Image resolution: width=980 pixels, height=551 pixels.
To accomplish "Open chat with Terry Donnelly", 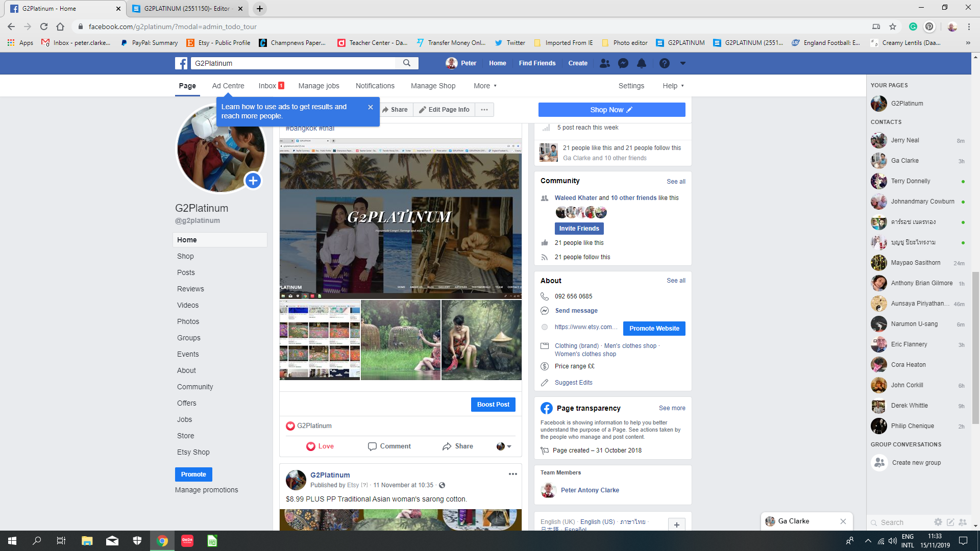I will pos(918,181).
